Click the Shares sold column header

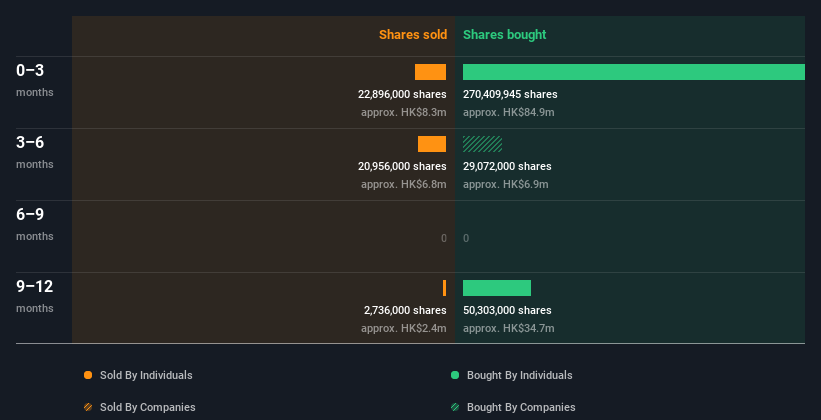coord(413,35)
